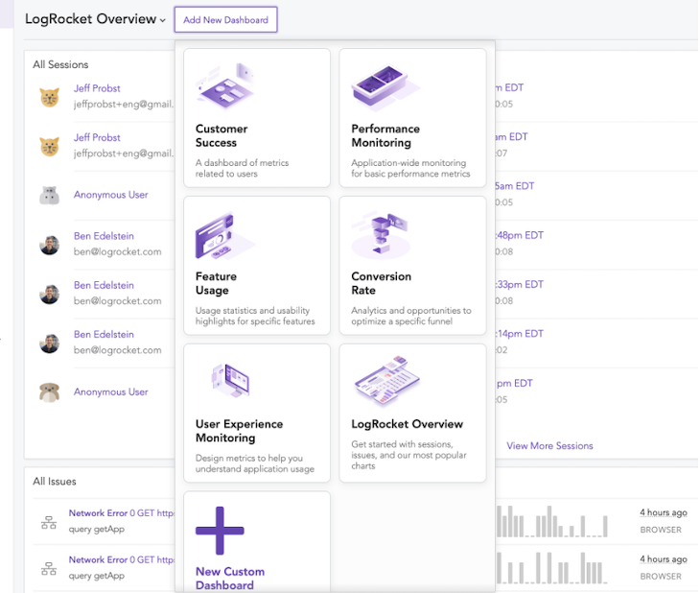Click 'Application-wide monitoring' description text
Viewport: 700px width, 593px height.
tap(410, 169)
